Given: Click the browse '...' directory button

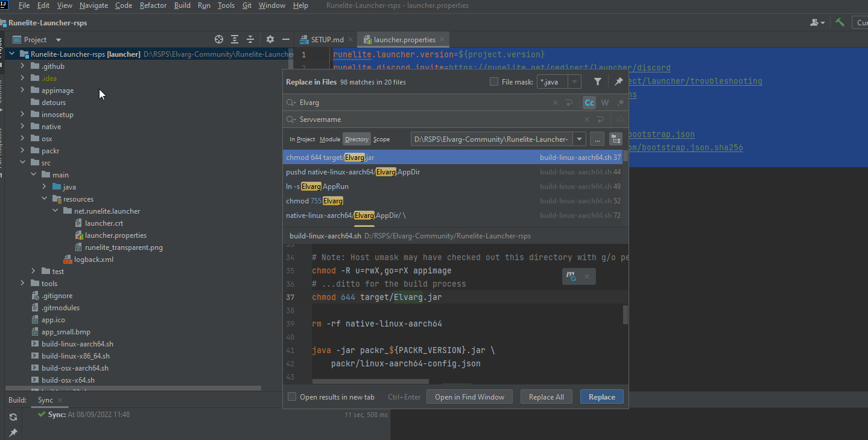Looking at the screenshot, I should click(x=597, y=139).
